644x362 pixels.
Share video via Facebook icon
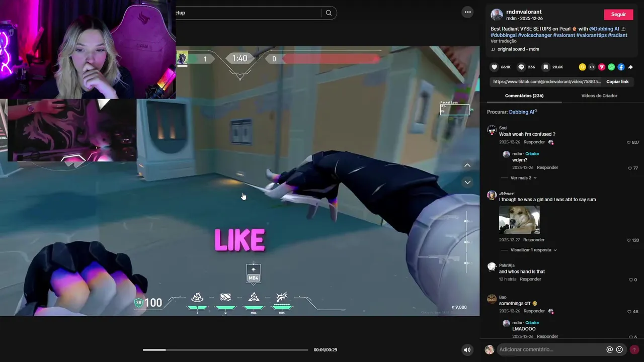pyautogui.click(x=621, y=67)
